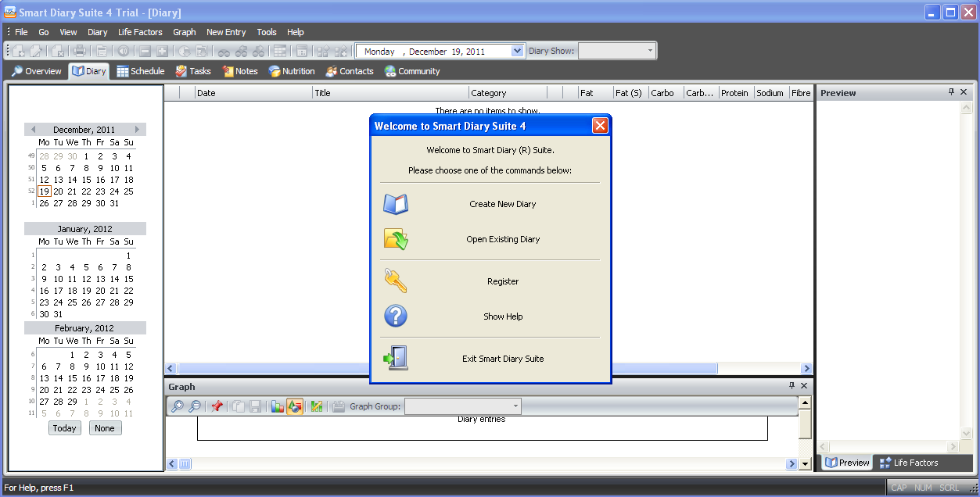Toggle auto-hide pin on the Graph panel
980x497 pixels.
pyautogui.click(x=792, y=386)
